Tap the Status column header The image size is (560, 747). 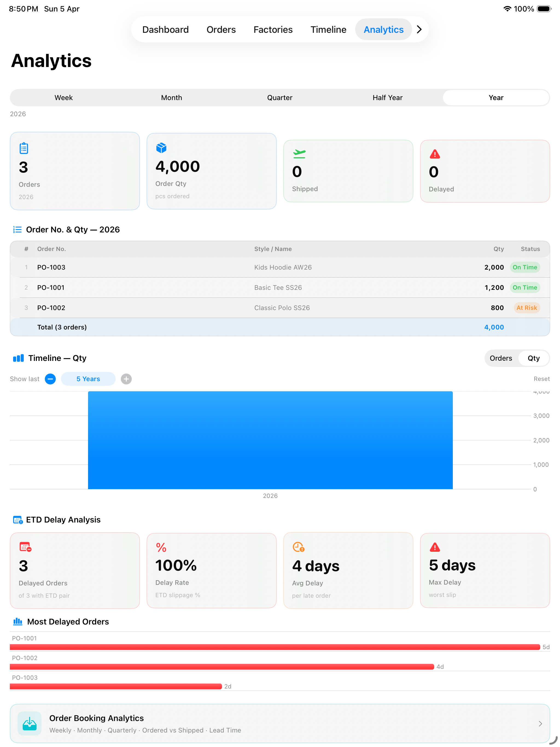pos(530,249)
